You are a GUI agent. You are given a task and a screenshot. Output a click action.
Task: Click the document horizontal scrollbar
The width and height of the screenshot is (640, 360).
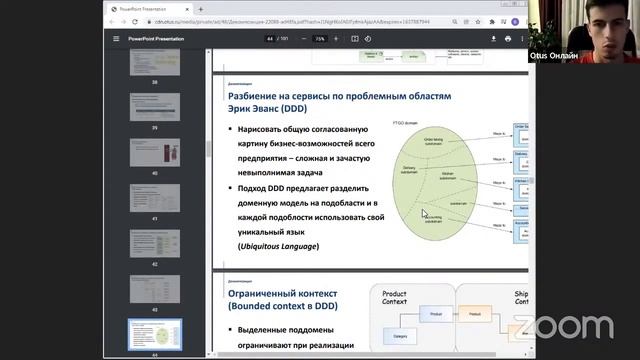357,354
